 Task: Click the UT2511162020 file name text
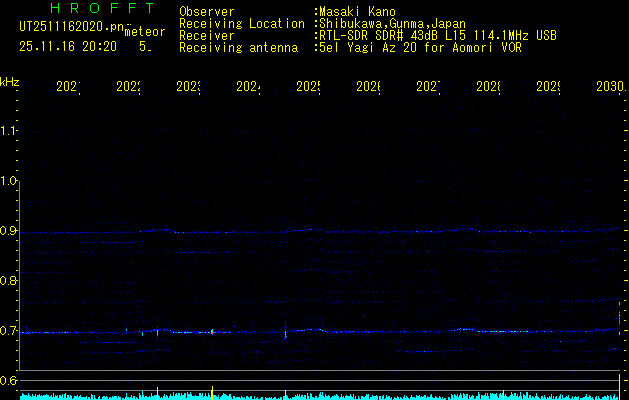71,28
